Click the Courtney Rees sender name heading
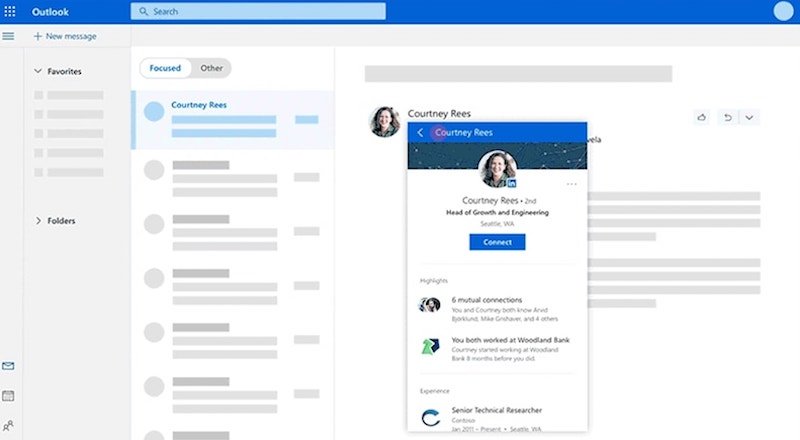 pyautogui.click(x=439, y=113)
